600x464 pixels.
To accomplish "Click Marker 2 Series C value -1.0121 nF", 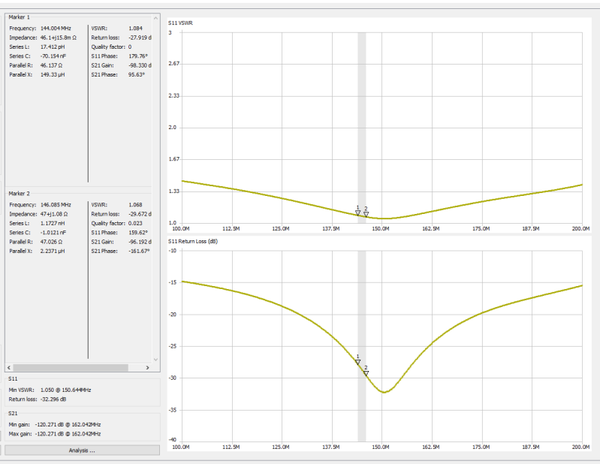I will (x=53, y=233).
